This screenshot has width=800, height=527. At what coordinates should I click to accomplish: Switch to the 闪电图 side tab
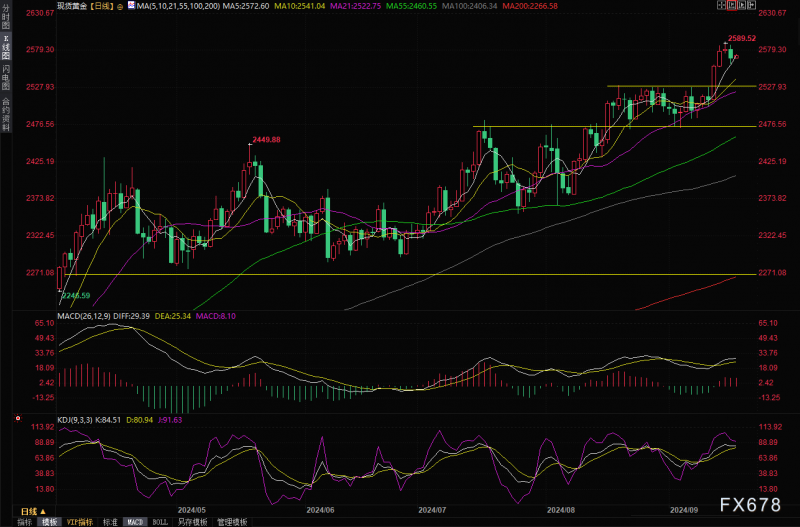(x=6, y=77)
